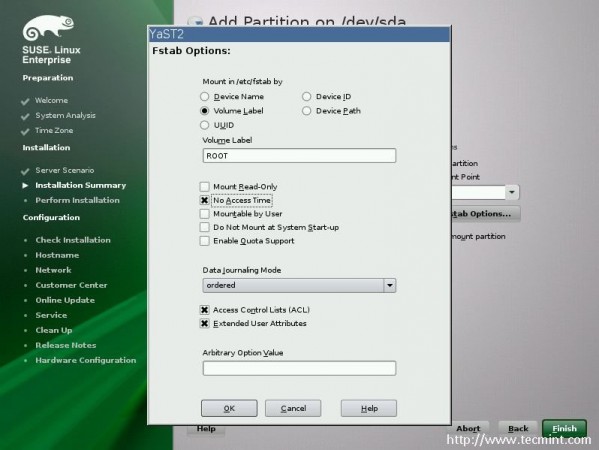Viewport: 599px width, 450px height.
Task: Select Installation Summary in the sidebar
Action: (x=81, y=185)
